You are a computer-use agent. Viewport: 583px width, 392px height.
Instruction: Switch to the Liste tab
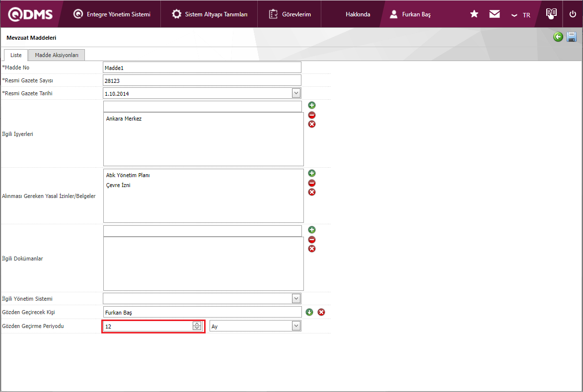pyautogui.click(x=16, y=55)
